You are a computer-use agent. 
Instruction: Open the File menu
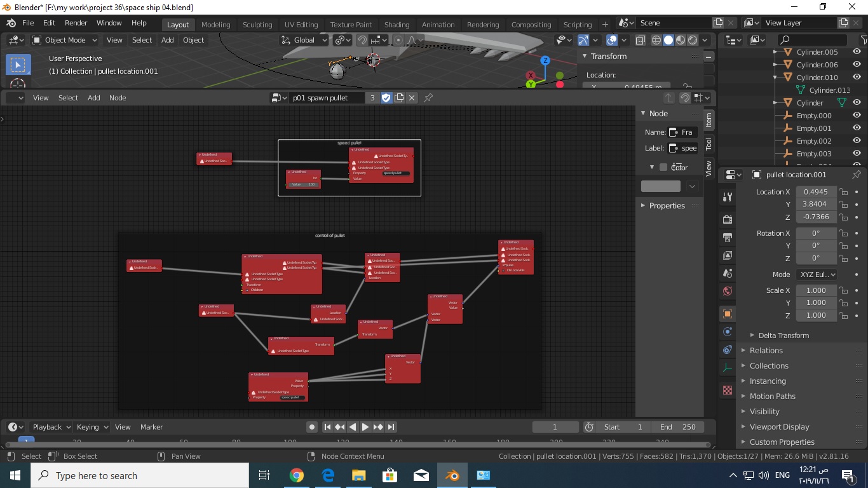click(x=28, y=23)
